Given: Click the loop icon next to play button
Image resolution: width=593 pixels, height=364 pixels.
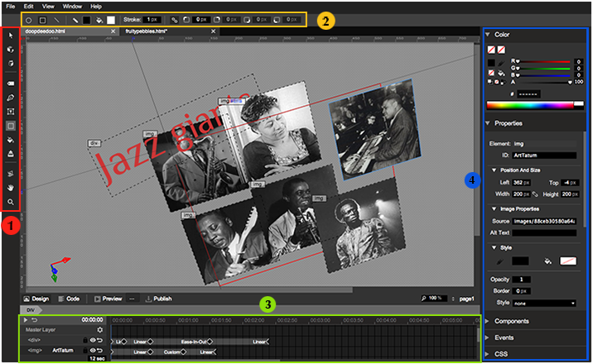Looking at the screenshot, I should 35,320.
